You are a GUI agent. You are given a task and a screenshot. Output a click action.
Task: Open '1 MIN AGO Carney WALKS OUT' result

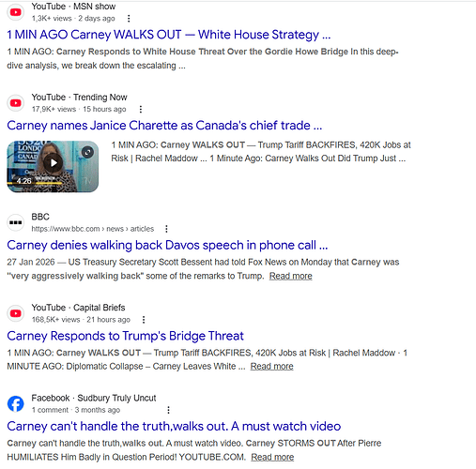click(x=169, y=35)
